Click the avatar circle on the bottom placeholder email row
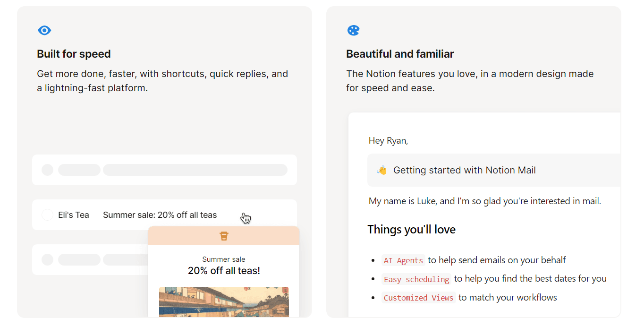Image resolution: width=644 pixels, height=327 pixels. 47,259
